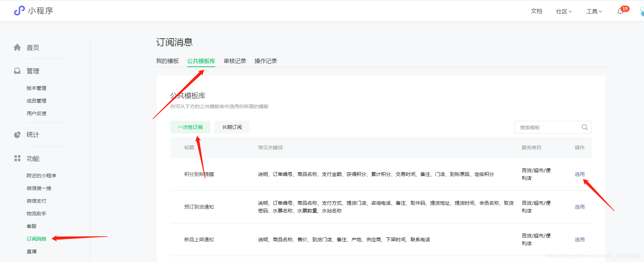Open the 文档 link in header
644x262 pixels.
click(537, 11)
